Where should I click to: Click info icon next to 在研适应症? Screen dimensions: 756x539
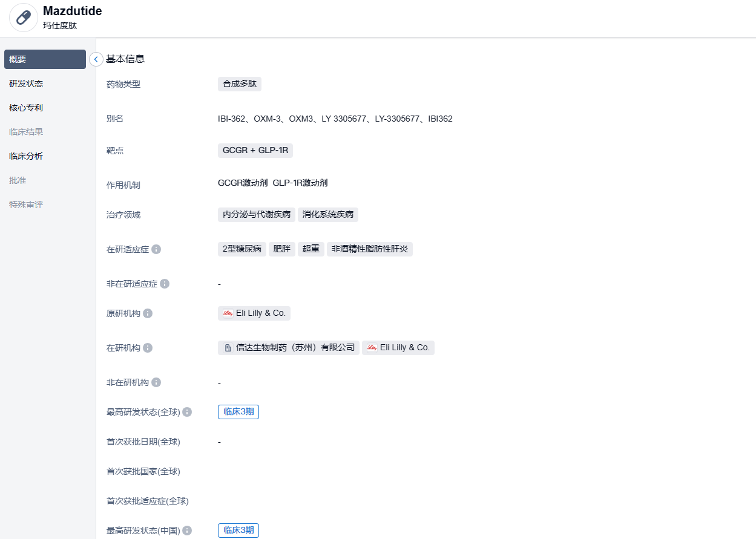156,249
